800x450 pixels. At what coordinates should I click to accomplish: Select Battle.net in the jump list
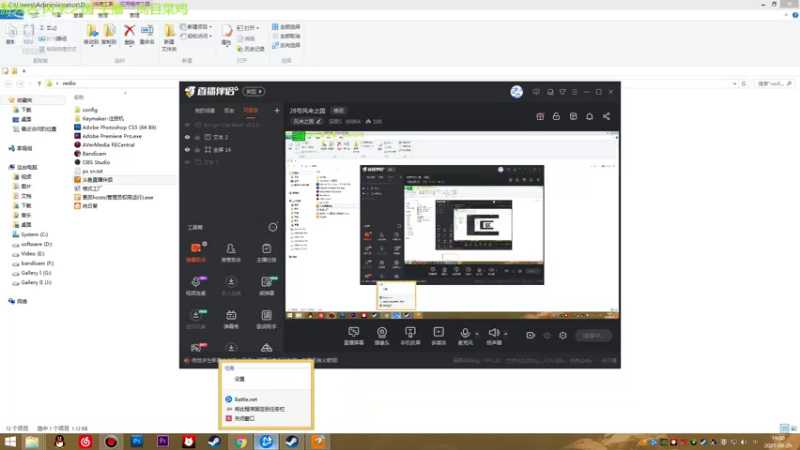(266, 399)
